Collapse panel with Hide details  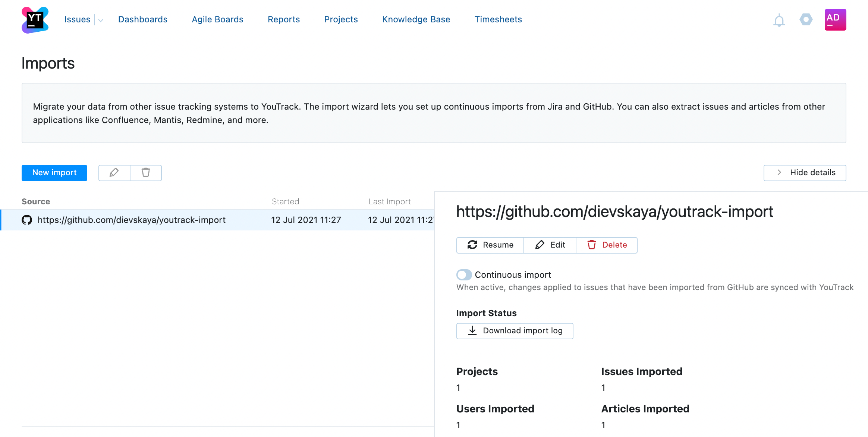[x=805, y=173]
